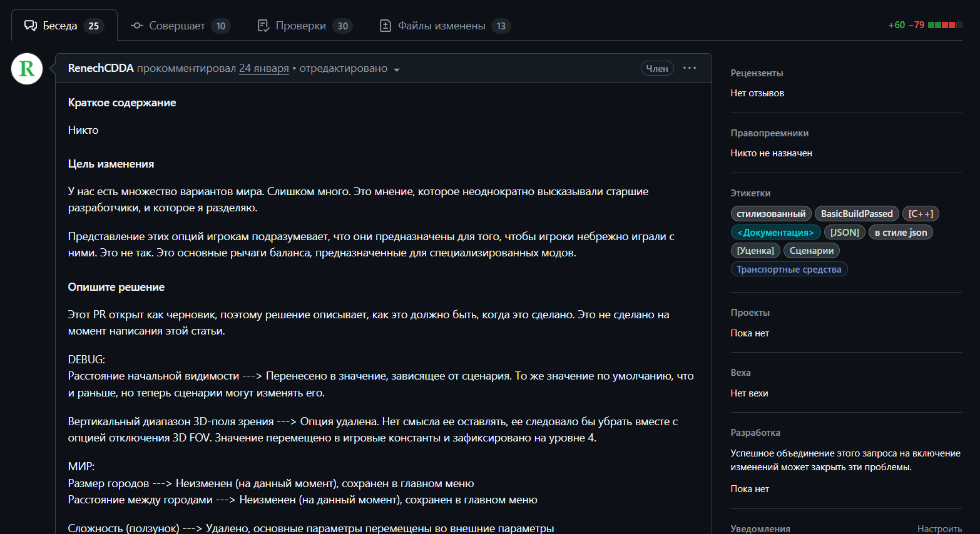Select the Транспортные средства label
Image resolution: width=980 pixels, height=534 pixels.
(x=789, y=270)
